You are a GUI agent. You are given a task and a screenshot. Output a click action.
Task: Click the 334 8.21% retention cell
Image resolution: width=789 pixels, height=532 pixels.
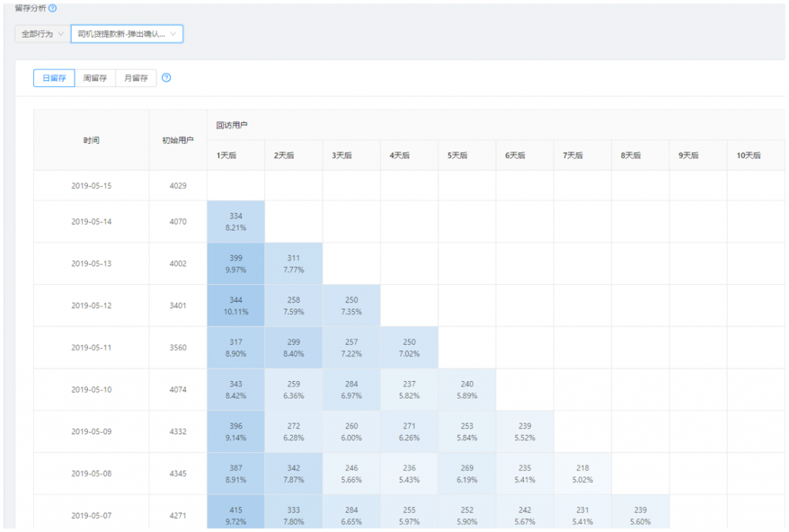click(x=236, y=222)
